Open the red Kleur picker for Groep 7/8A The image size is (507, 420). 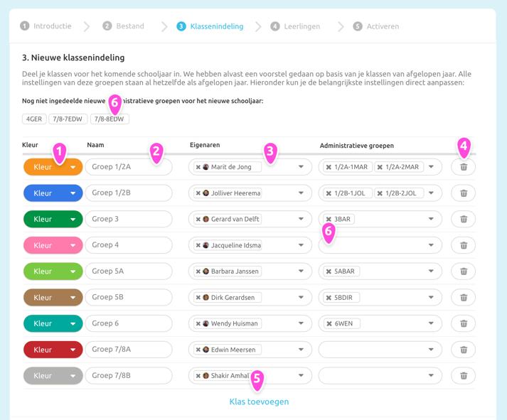coord(53,350)
